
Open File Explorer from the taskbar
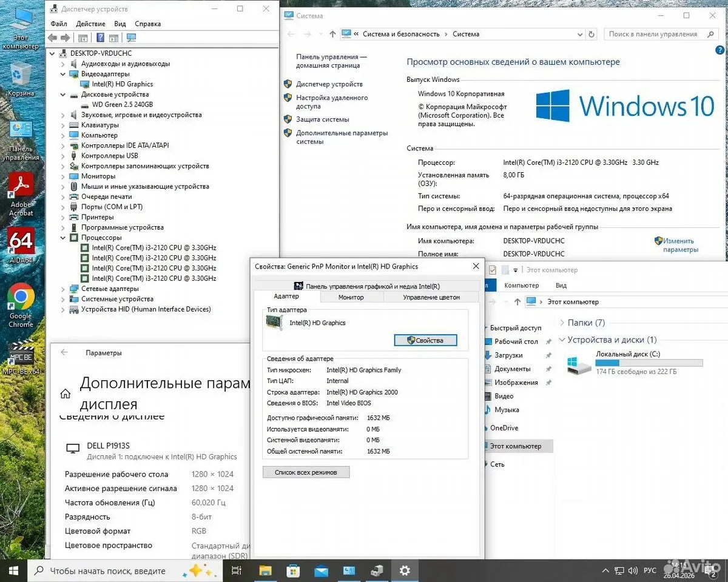[x=265, y=570]
